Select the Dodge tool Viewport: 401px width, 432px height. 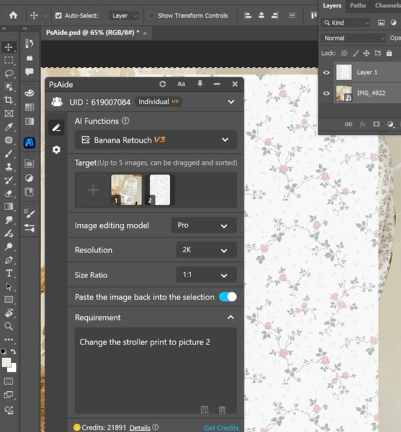click(9, 247)
